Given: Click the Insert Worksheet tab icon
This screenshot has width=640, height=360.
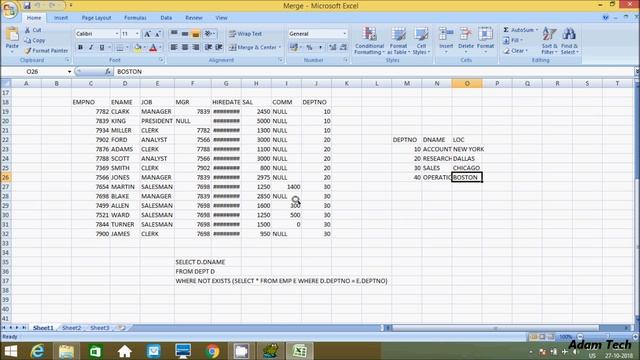Looking at the screenshot, I should (x=121, y=328).
